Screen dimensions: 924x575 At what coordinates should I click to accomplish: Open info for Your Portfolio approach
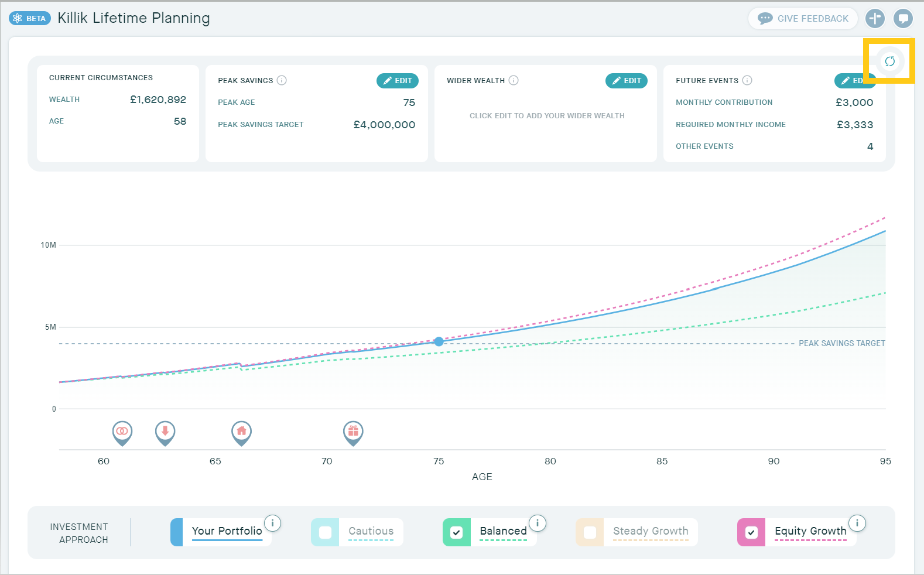point(272,523)
